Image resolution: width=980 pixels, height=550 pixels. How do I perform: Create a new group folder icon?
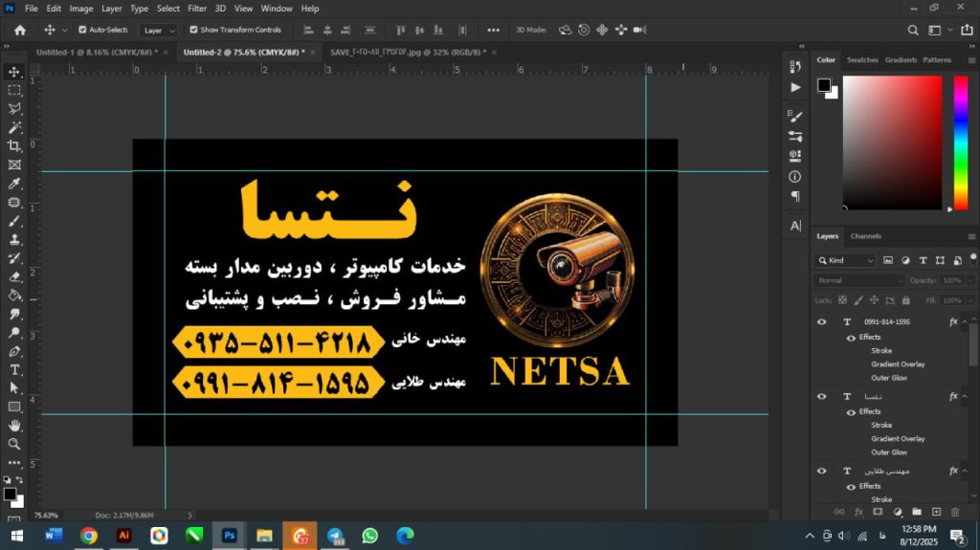(x=917, y=512)
